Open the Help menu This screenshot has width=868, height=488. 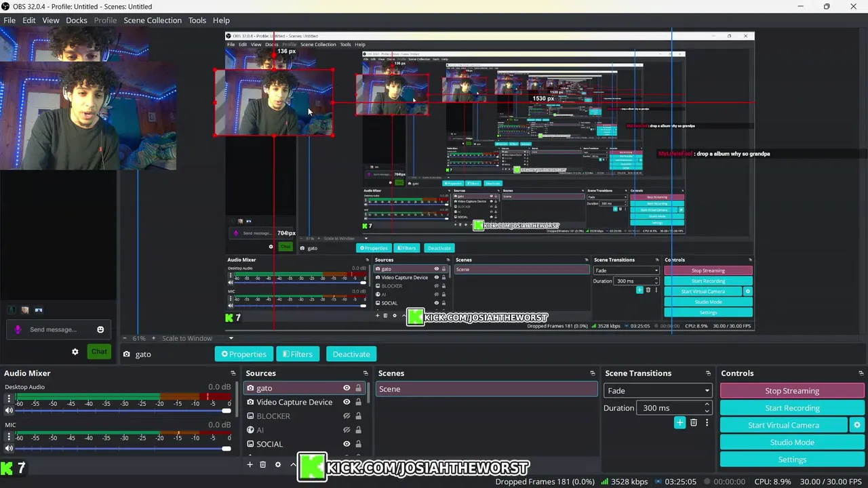point(221,20)
